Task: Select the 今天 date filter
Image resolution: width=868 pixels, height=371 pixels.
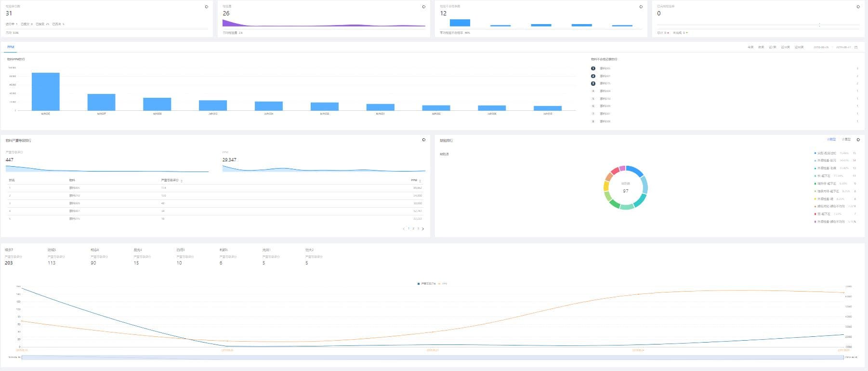Action: click(750, 47)
